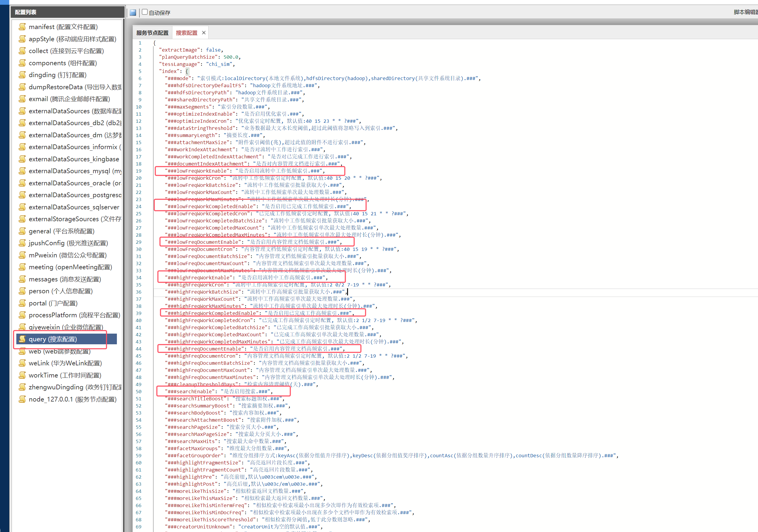Open messages (消息发送配置) entry
Image resolution: width=758 pixels, height=532 pixels.
pyautogui.click(x=65, y=279)
